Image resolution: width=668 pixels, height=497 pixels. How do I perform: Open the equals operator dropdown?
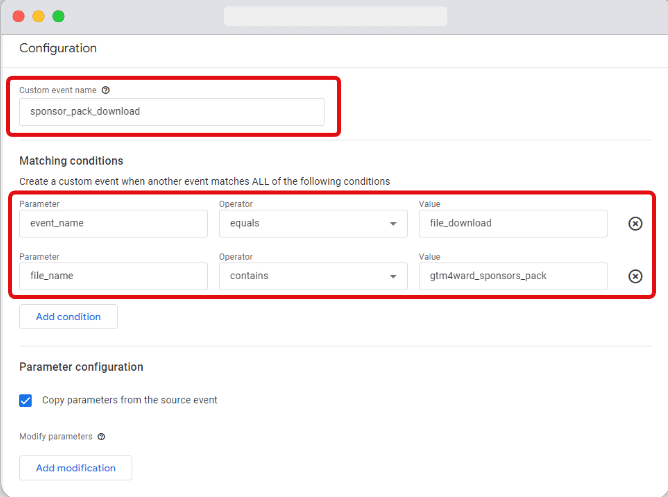pyautogui.click(x=313, y=224)
